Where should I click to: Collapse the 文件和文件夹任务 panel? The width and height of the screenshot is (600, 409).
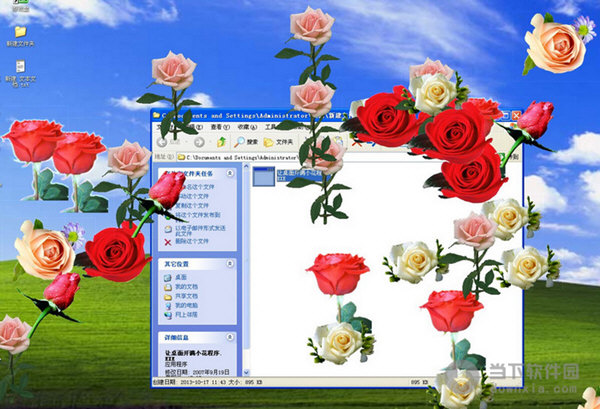click(x=230, y=173)
